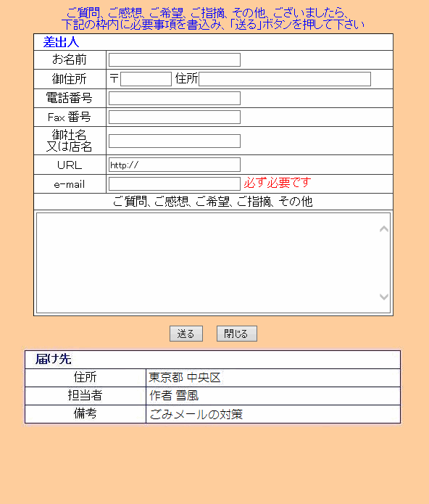Click the red 必ず必要です required notice
The width and height of the screenshot is (429, 504).
click(278, 183)
